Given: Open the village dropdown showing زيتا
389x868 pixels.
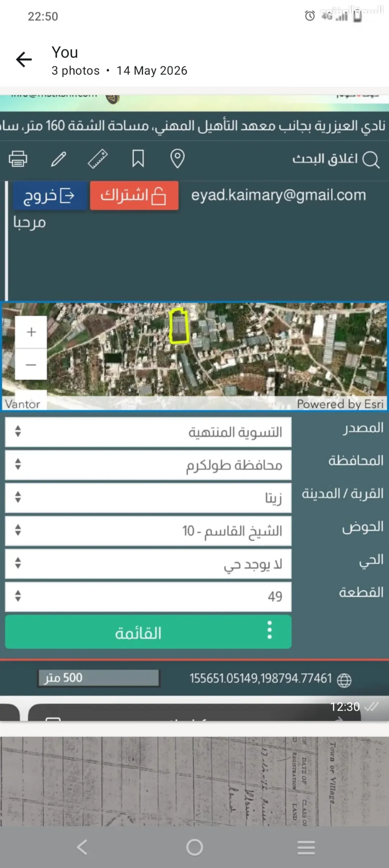Looking at the screenshot, I should (148, 498).
